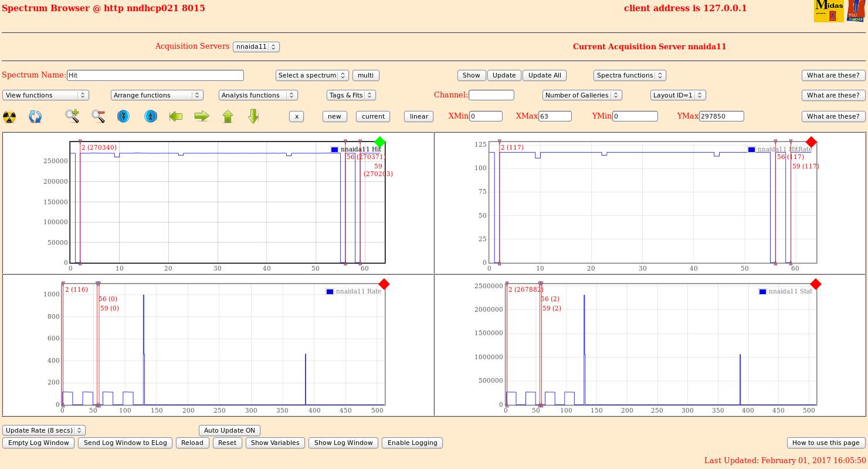This screenshot has height=469, width=868.
Task: Toggle the linear scale button
Action: point(419,116)
